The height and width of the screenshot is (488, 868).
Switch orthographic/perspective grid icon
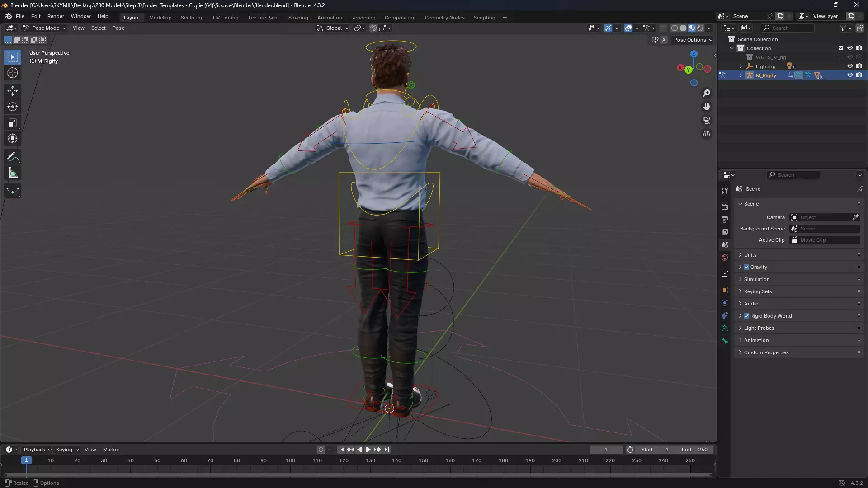pyautogui.click(x=707, y=134)
